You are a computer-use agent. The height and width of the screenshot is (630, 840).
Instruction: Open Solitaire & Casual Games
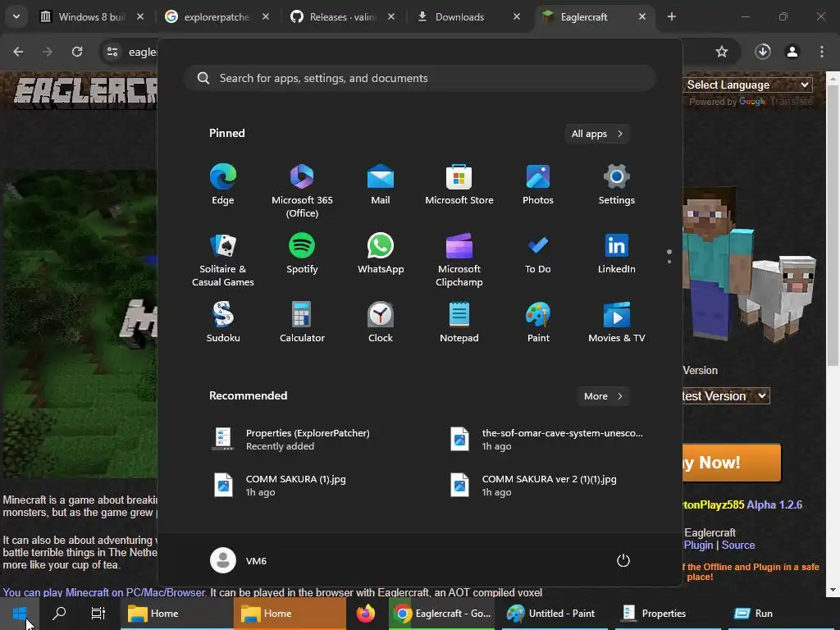[223, 260]
